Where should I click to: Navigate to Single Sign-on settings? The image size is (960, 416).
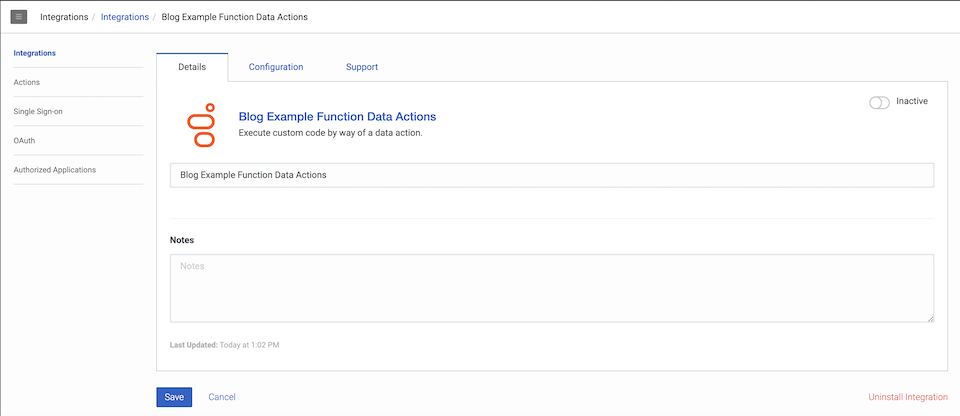coord(38,111)
